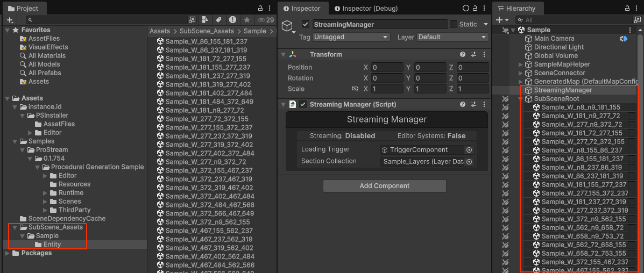This screenshot has height=273, width=644.
Task: Lock the Inspector panel
Action: (x=476, y=8)
